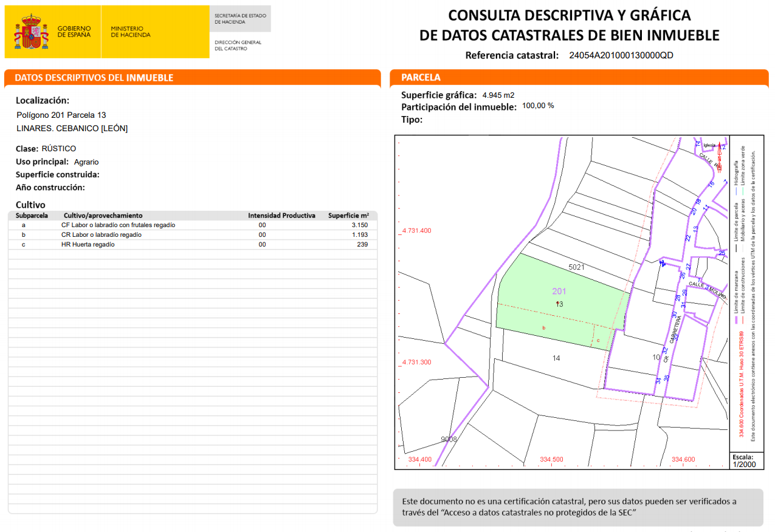Click the 'Intensidad Productiva' column header
Viewport: 775px width, 532px height.
pyautogui.click(x=281, y=216)
